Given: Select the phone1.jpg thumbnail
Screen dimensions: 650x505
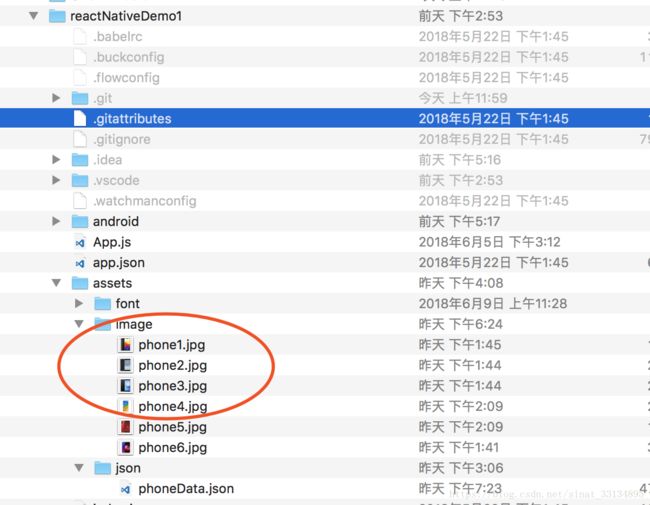Looking at the screenshot, I should [x=125, y=345].
